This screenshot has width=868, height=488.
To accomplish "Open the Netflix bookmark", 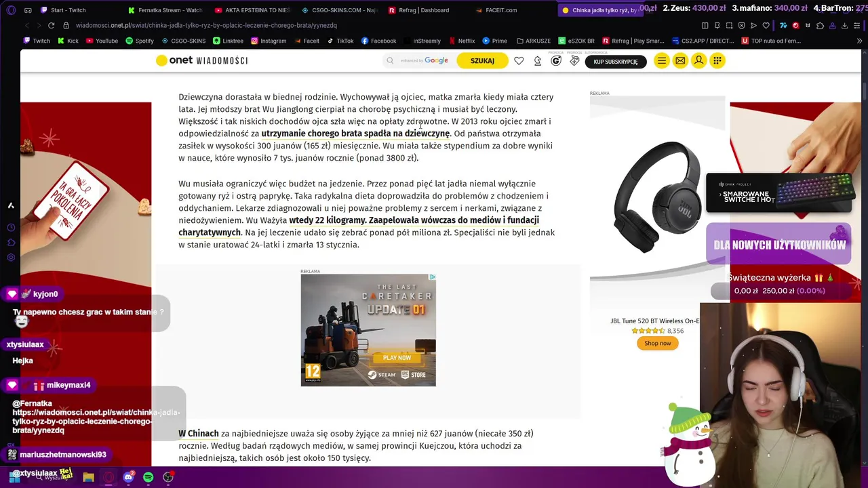I will click(x=461, y=41).
